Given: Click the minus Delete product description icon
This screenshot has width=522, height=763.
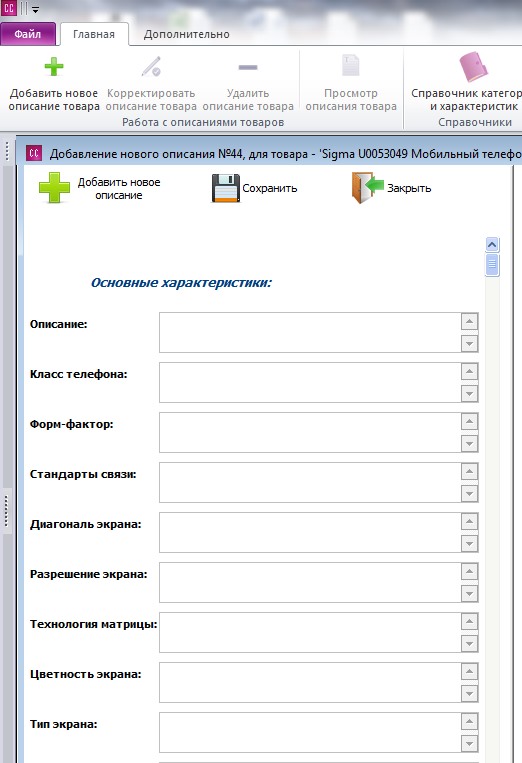Looking at the screenshot, I should pyautogui.click(x=248, y=67).
